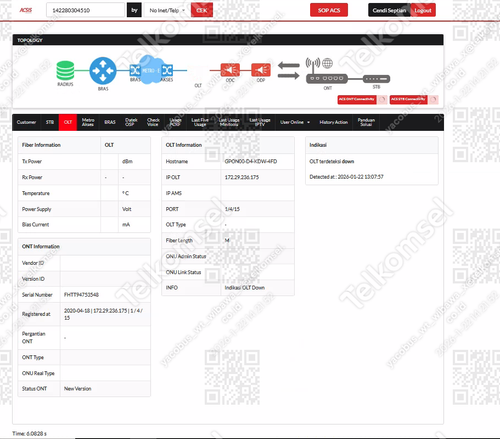Click the metro akses switch icon
This screenshot has height=439, width=500.
(x=167, y=70)
